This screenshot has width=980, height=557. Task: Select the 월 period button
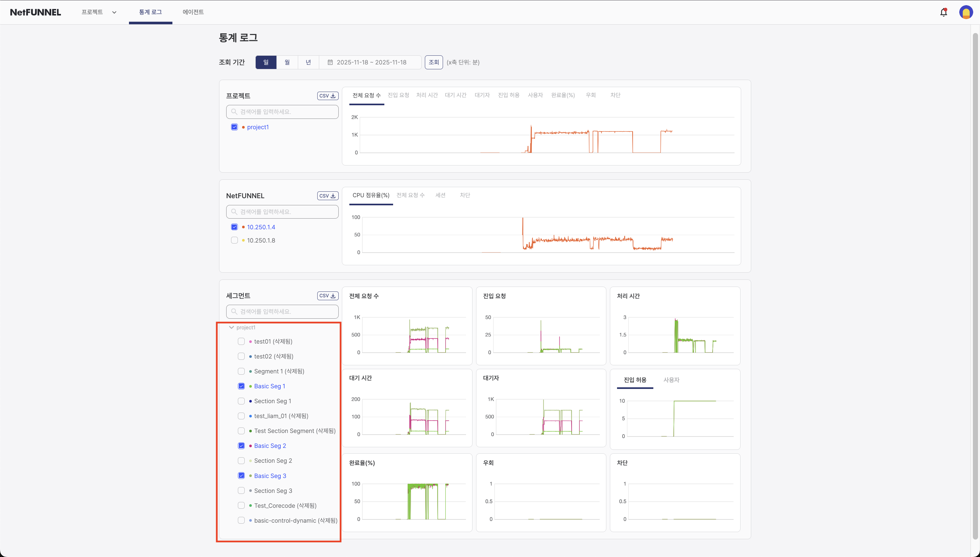tap(287, 63)
